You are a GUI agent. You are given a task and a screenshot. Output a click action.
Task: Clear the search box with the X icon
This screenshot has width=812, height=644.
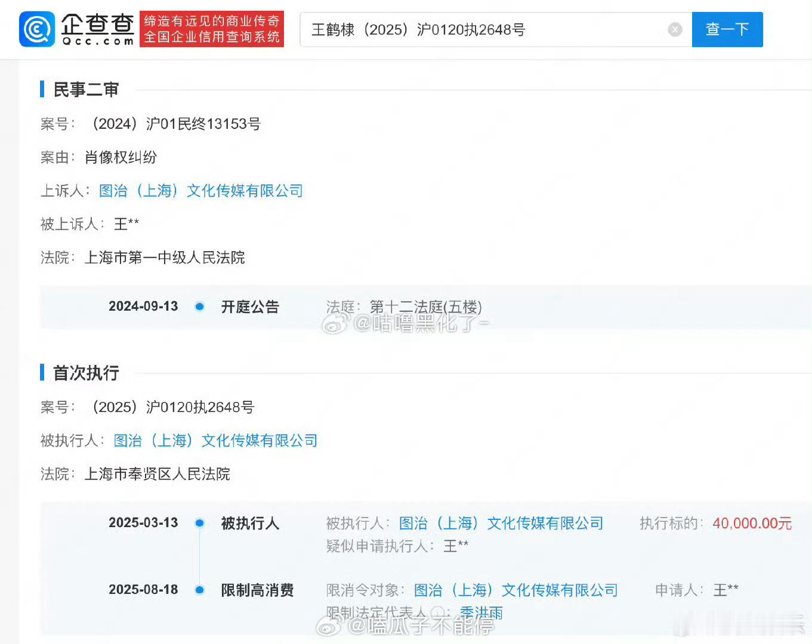point(675,29)
